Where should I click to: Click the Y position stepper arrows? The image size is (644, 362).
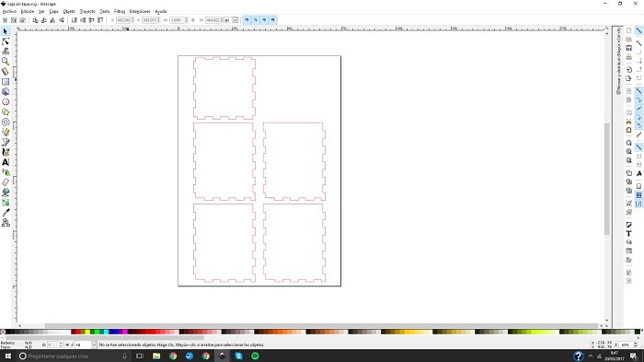(x=158, y=19)
